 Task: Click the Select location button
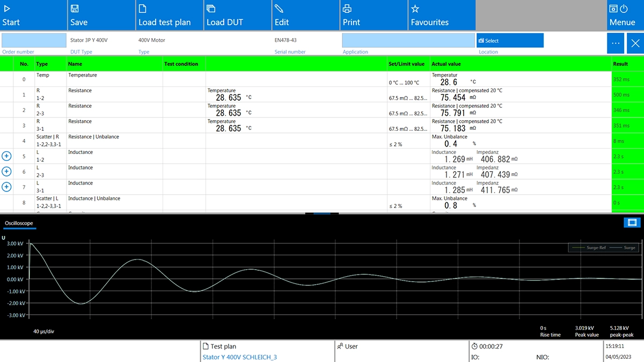(x=509, y=40)
